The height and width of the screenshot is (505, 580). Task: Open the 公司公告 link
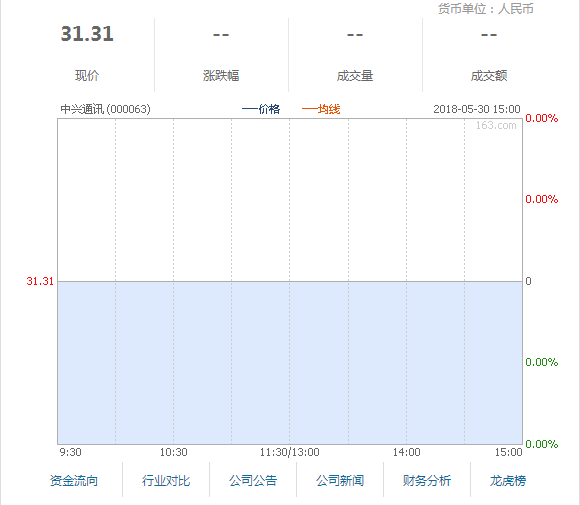click(253, 481)
